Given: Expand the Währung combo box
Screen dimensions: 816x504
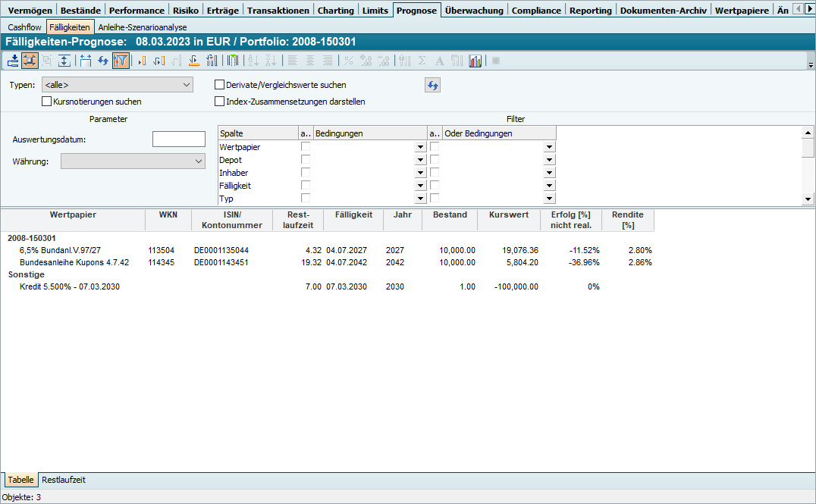Looking at the screenshot, I should (199, 161).
